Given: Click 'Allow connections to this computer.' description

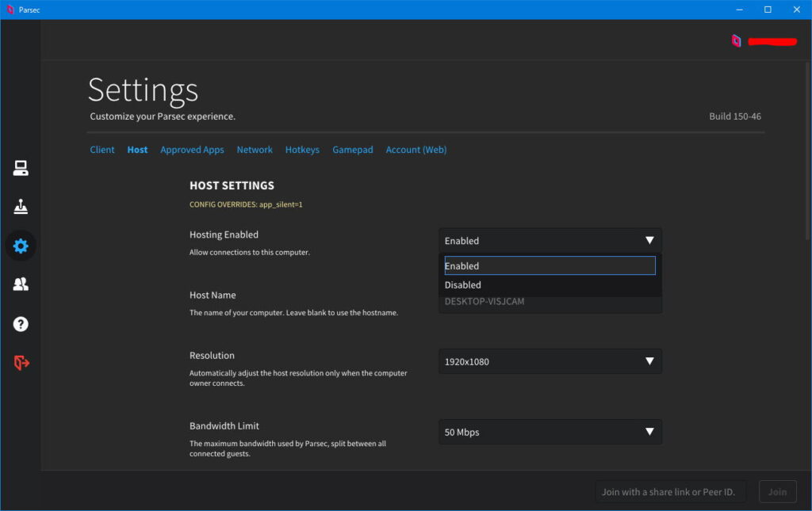Looking at the screenshot, I should coord(250,253).
